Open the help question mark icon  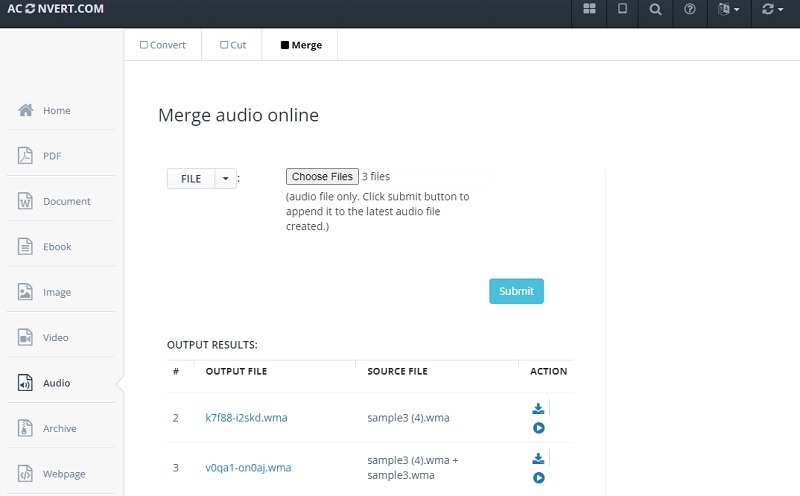pos(690,10)
